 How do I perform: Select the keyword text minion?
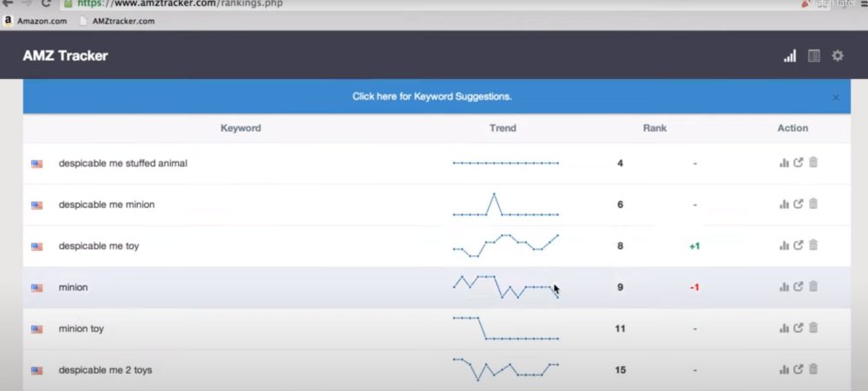[73, 287]
